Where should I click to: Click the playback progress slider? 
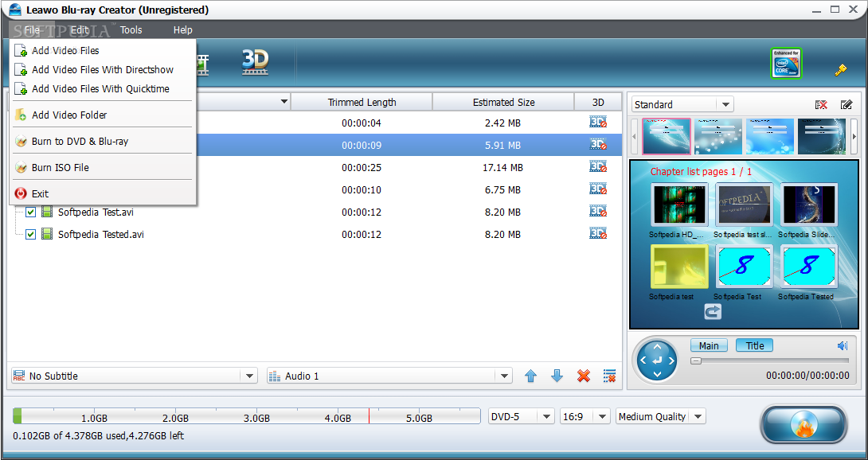pyautogui.click(x=769, y=361)
